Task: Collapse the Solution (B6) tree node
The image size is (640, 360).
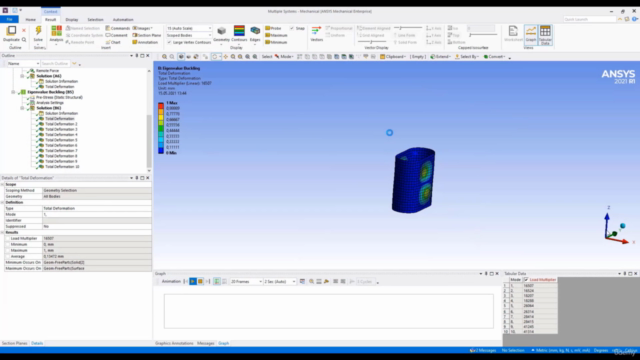Action: (22, 108)
